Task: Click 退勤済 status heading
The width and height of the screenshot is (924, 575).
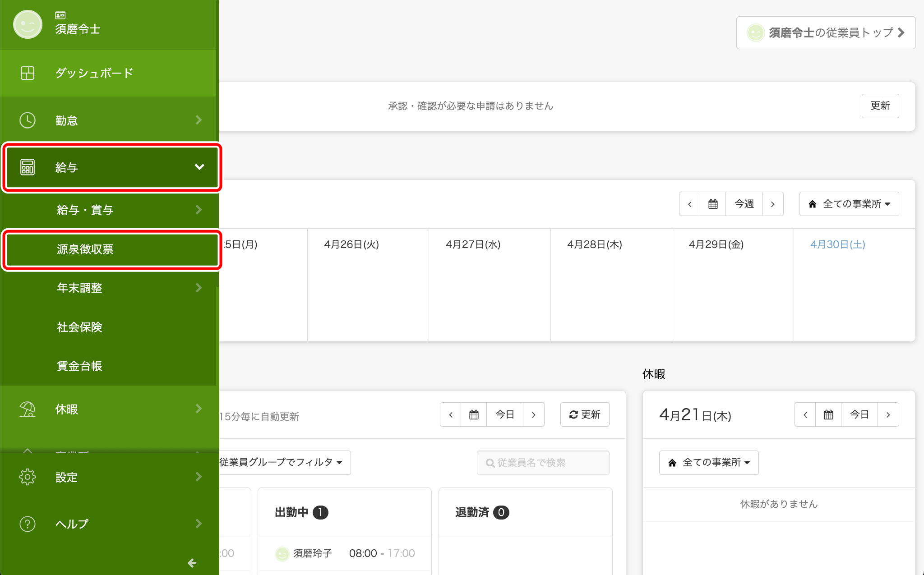Action: (x=472, y=512)
